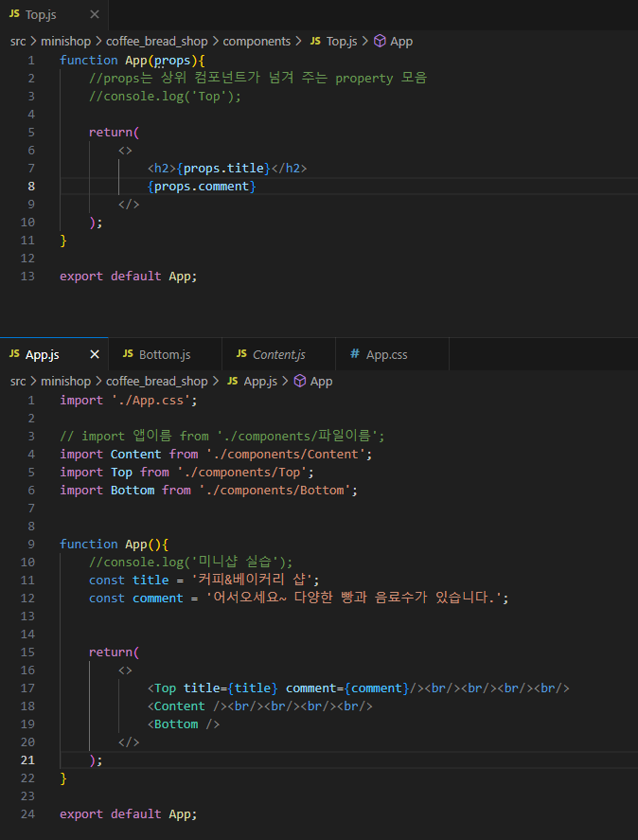
Task: Select 'src' in the App.js breadcrumb
Action: 18,381
